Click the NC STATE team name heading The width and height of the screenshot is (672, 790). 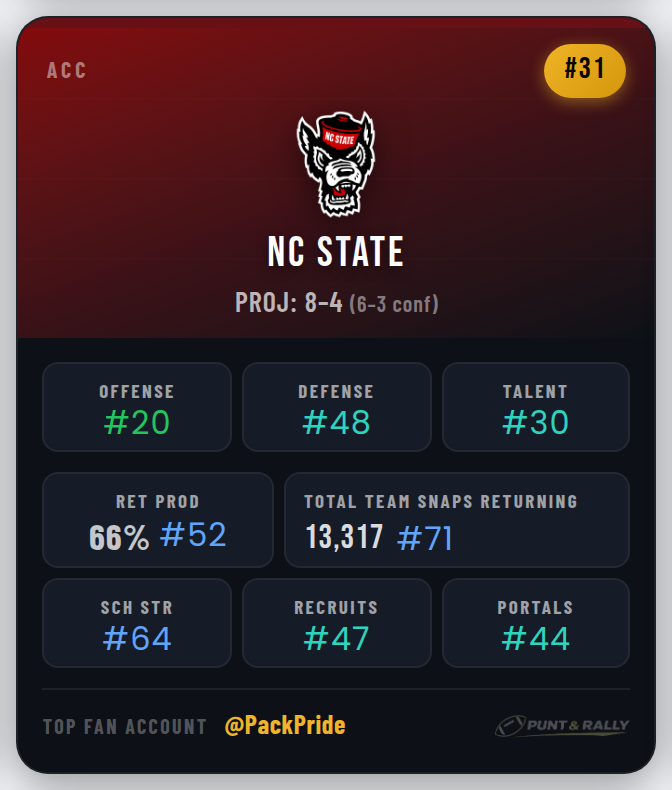pos(335,251)
